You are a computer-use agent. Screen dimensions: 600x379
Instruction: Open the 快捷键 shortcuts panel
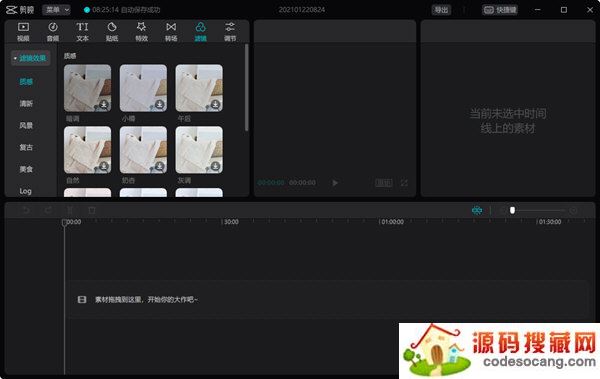point(500,10)
